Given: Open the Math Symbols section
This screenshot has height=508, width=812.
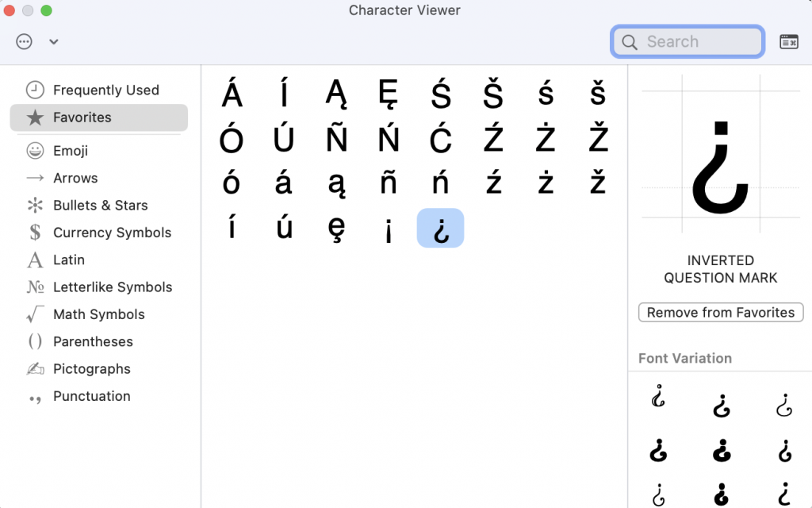Looking at the screenshot, I should 98,314.
